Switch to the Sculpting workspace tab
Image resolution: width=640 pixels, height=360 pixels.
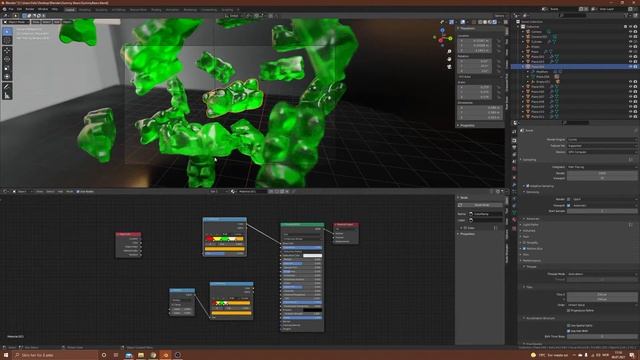[101, 9]
